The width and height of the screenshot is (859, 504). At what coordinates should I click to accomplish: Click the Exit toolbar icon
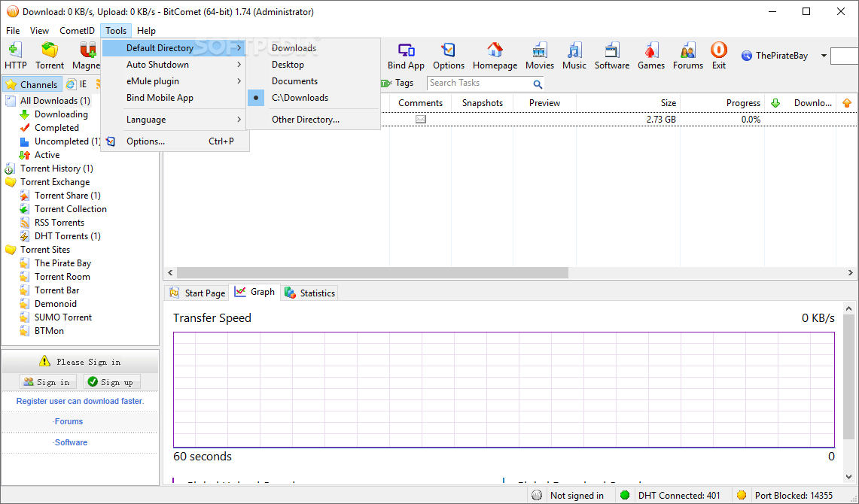tap(719, 55)
